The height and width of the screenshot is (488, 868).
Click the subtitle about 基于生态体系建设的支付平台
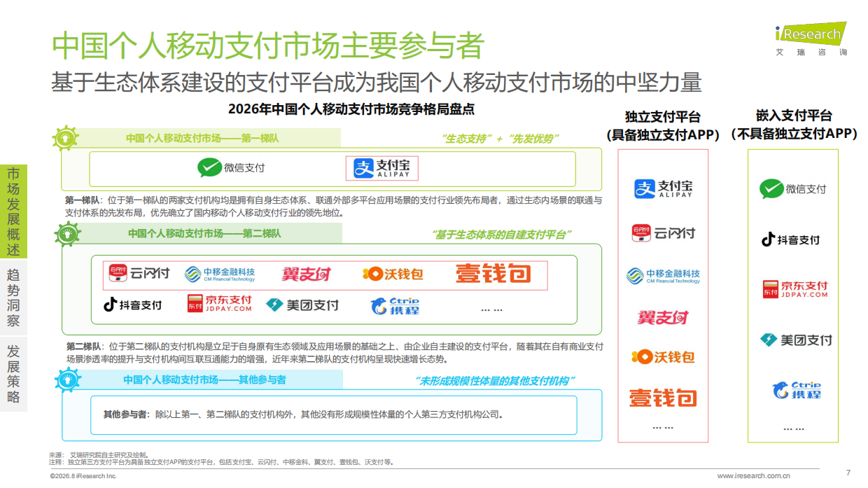[376, 82]
